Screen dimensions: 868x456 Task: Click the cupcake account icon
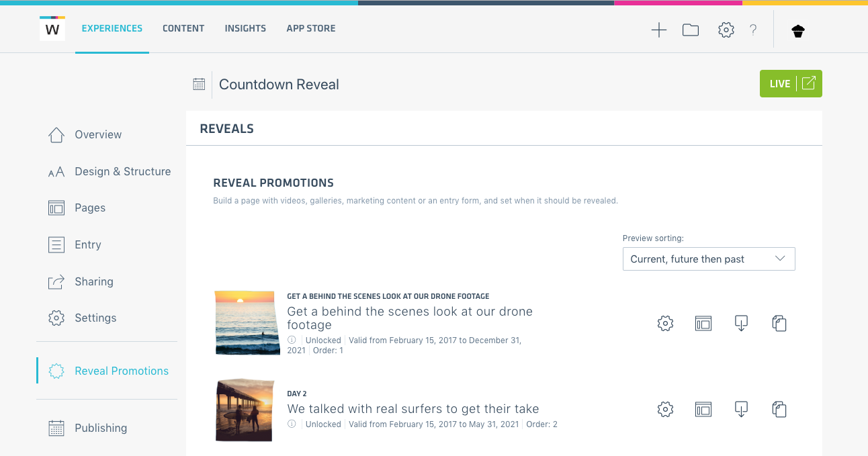[797, 30]
